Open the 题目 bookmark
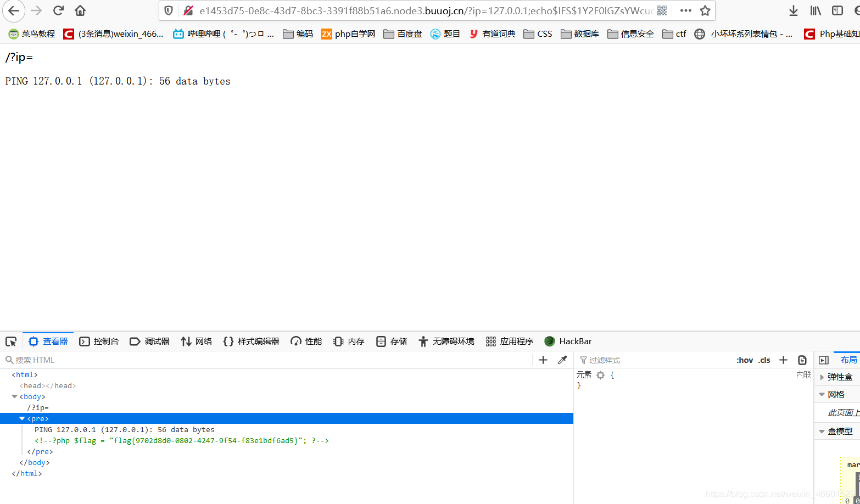 click(445, 34)
